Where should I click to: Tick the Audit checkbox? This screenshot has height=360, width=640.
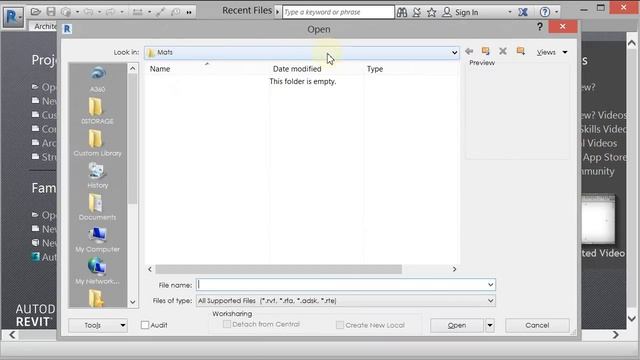(145, 325)
